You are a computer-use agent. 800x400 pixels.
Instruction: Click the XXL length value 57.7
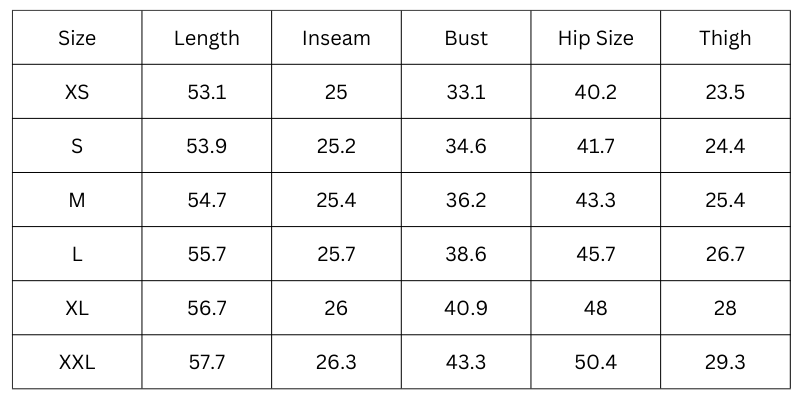coord(207,362)
